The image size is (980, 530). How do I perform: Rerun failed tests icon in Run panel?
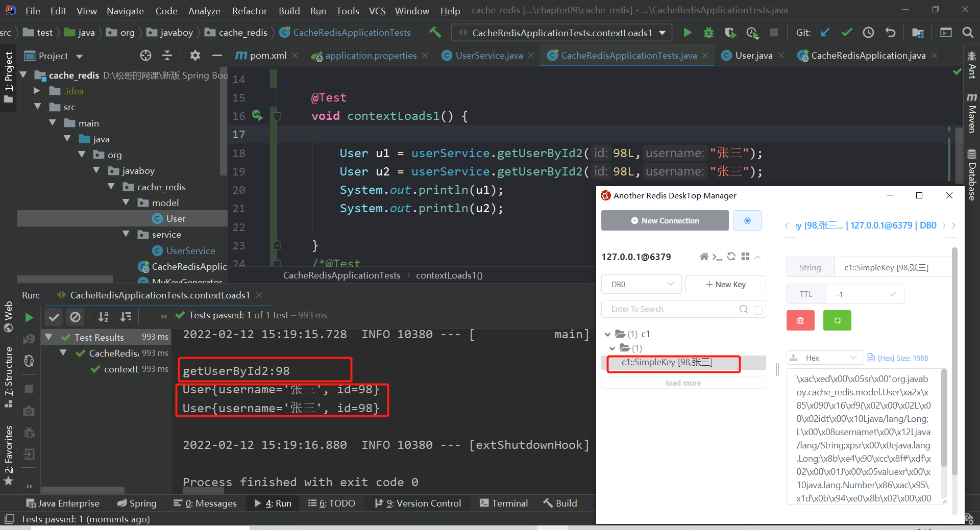click(x=29, y=339)
